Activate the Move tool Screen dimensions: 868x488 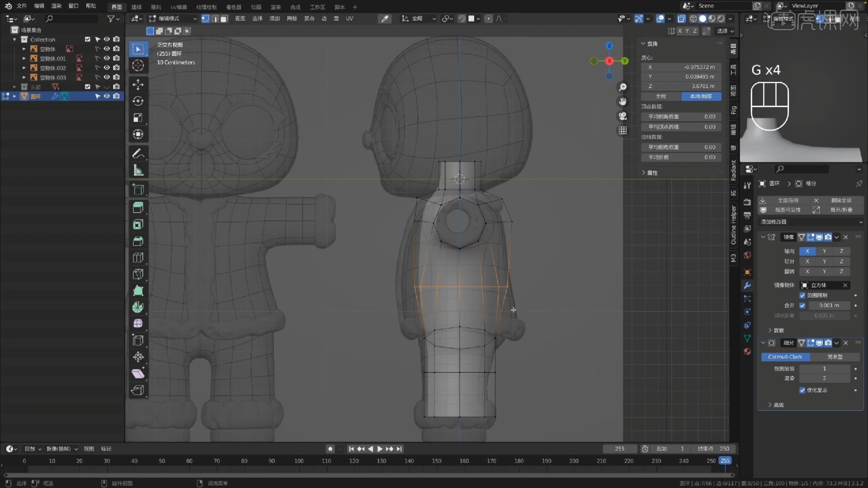(x=138, y=84)
